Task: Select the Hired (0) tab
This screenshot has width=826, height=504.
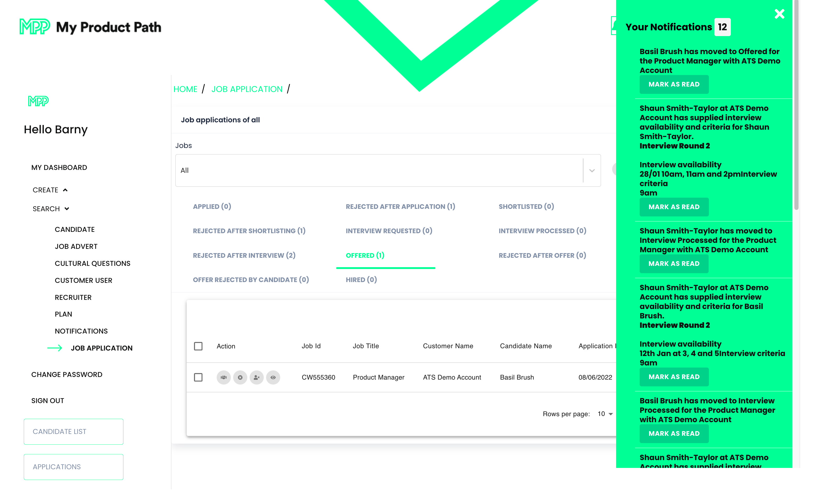Action: click(x=361, y=280)
